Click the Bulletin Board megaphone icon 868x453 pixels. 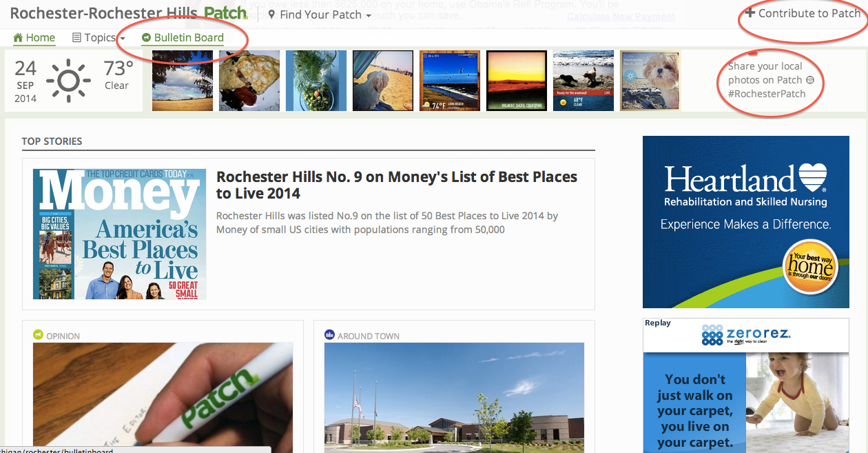tap(146, 38)
